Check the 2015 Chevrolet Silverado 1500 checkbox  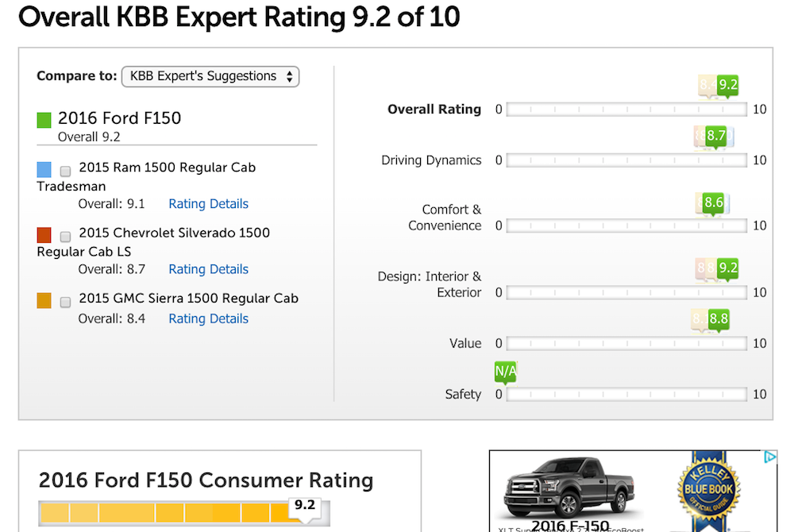[65, 237]
